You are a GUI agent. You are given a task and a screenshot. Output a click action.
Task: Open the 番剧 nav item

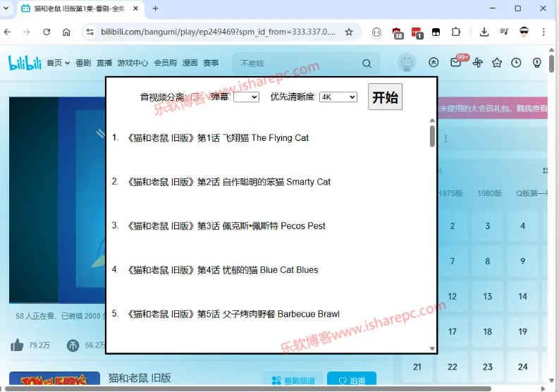click(x=83, y=63)
